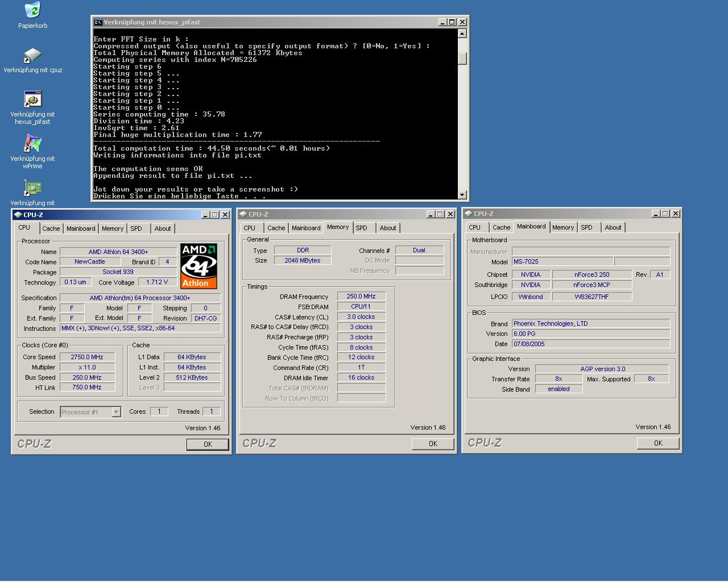Close the CPU-Z Mainboard window
Screen dimensions: 728x582
click(x=676, y=214)
